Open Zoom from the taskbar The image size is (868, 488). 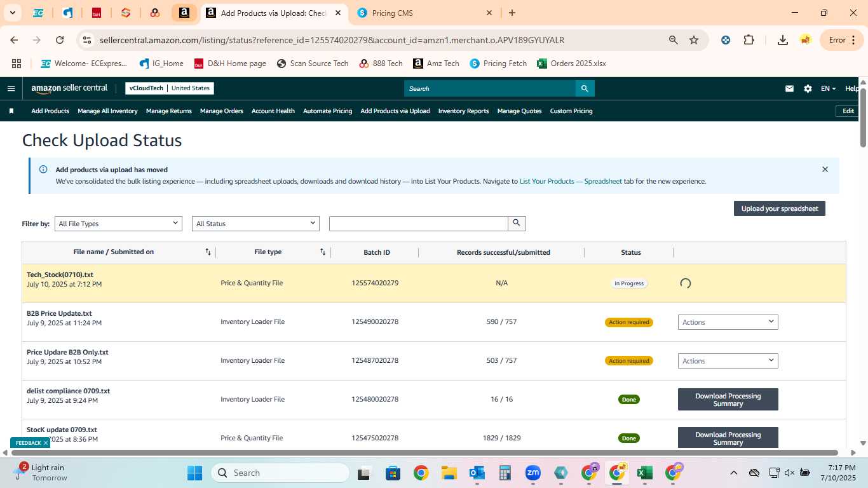click(x=532, y=473)
